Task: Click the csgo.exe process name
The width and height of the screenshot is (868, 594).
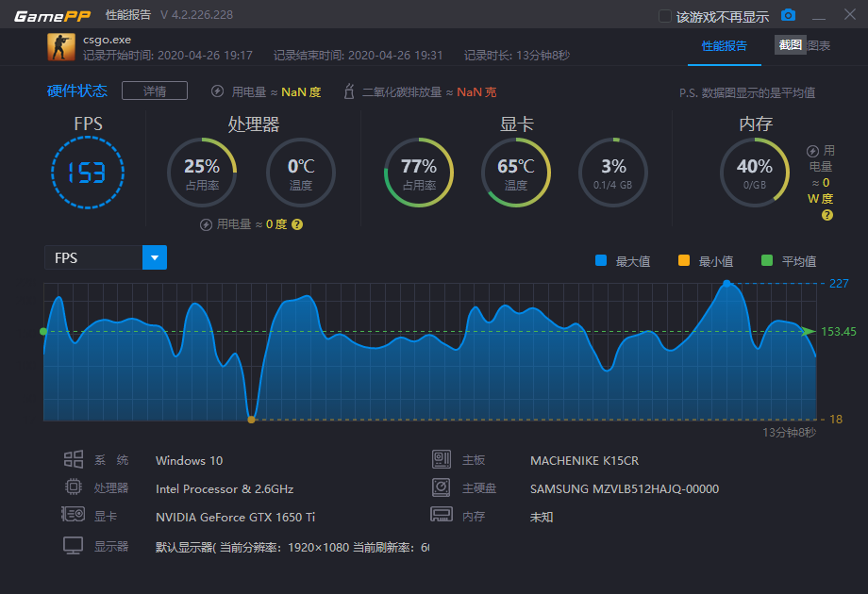Action: coord(107,40)
